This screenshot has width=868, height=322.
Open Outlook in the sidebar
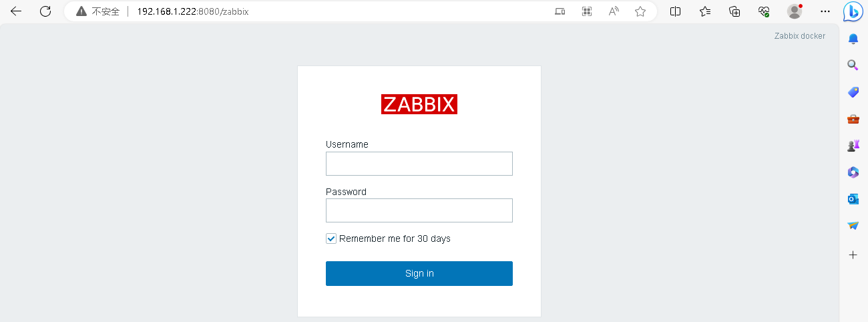[853, 199]
